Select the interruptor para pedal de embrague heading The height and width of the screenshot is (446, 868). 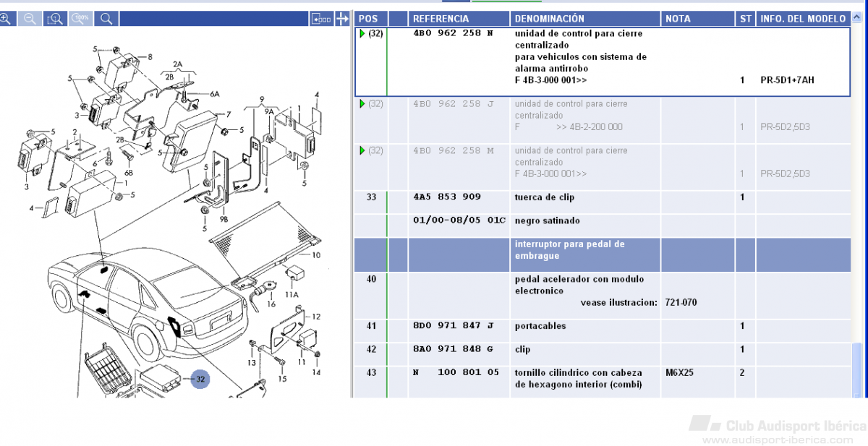click(x=569, y=250)
